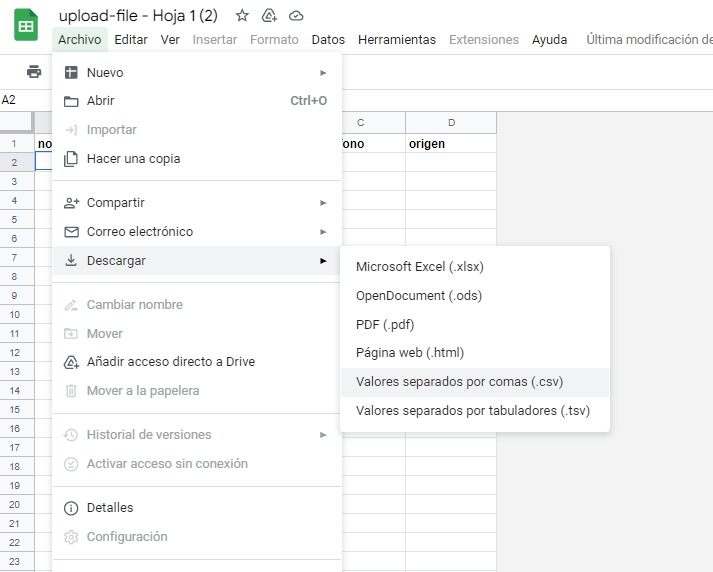Click the print icon in toolbar
713x572 pixels.
pos(34,72)
